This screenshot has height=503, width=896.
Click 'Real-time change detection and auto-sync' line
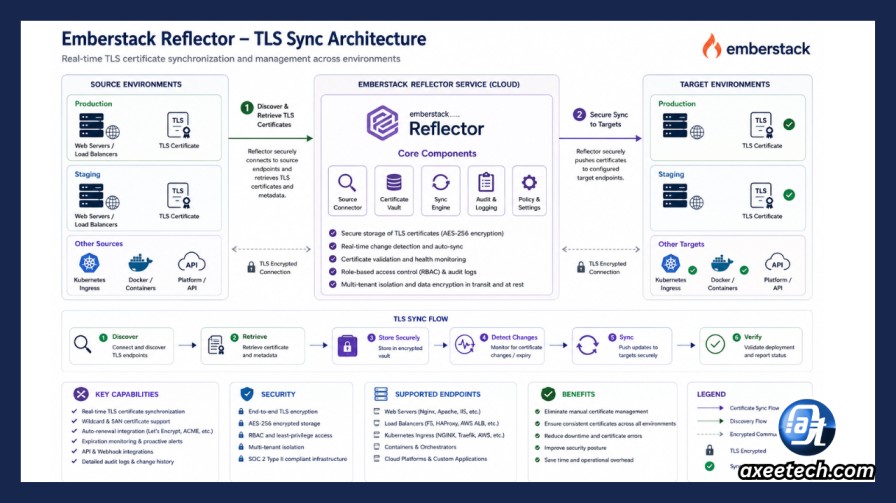coord(402,246)
